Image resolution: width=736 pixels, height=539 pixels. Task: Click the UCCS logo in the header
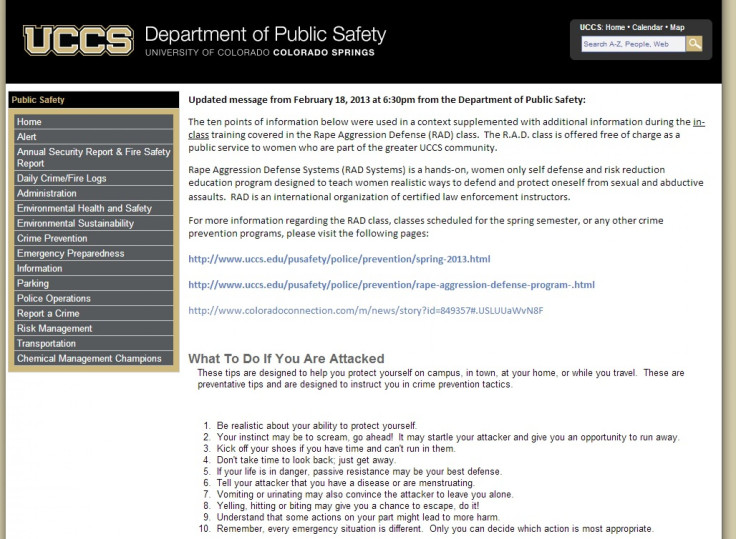[78, 40]
